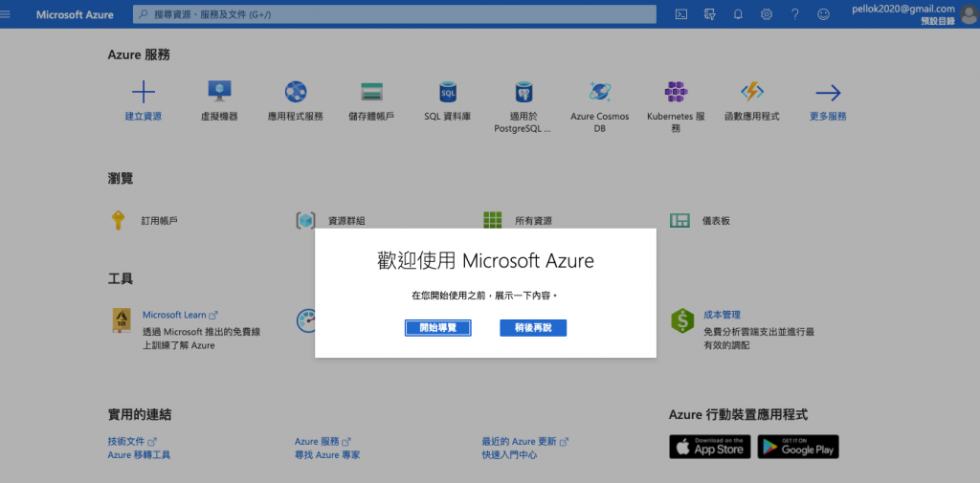
Task: Click the 實用的連結 heading
Action: click(140, 415)
